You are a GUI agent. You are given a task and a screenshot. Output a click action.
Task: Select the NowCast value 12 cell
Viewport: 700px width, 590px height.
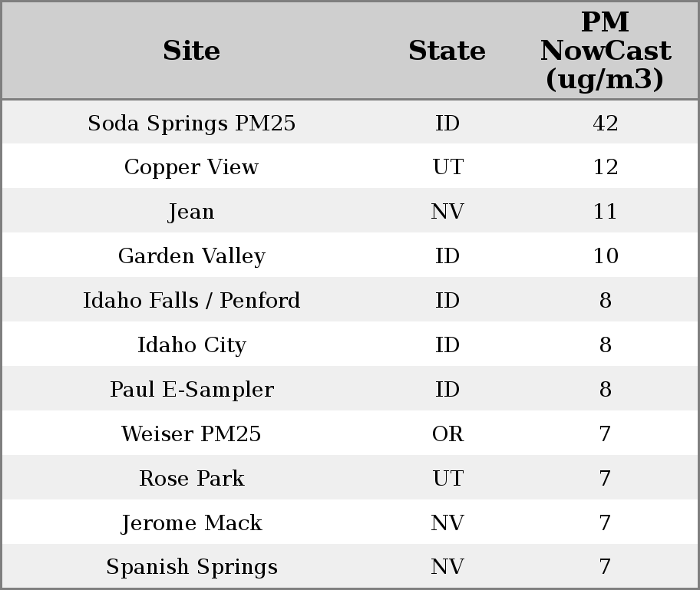[605, 167]
